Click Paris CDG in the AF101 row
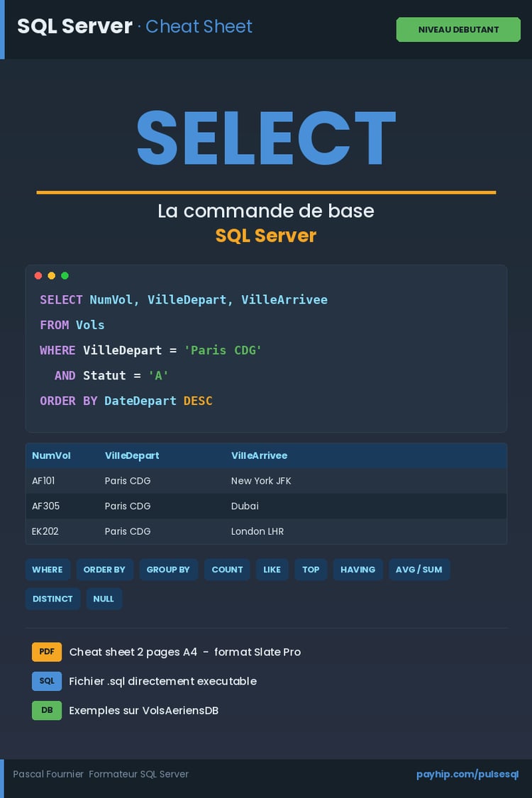This screenshot has height=798, width=532. tap(128, 481)
